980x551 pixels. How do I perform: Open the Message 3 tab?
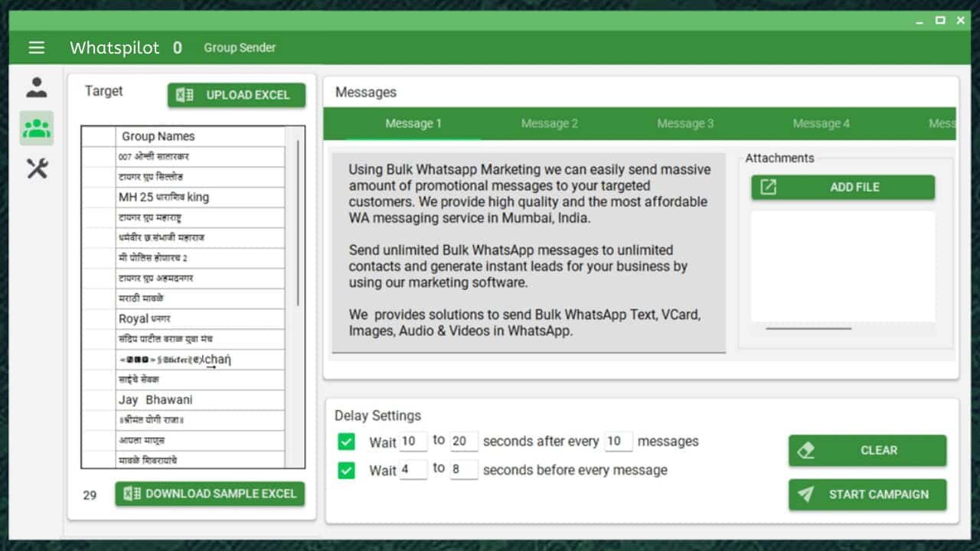coord(685,123)
